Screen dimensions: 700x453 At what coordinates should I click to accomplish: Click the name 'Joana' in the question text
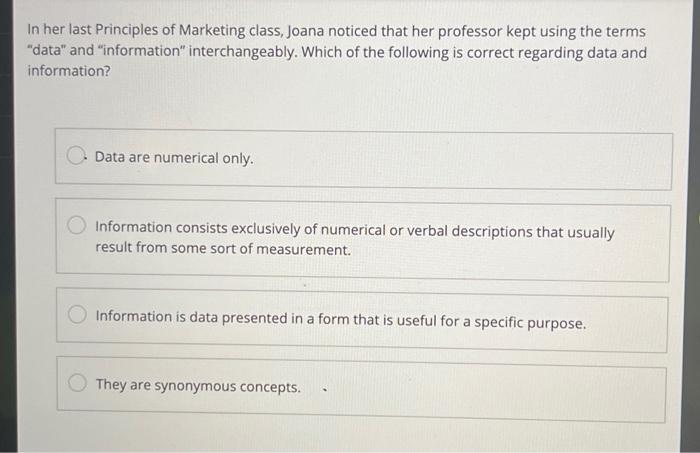306,31
